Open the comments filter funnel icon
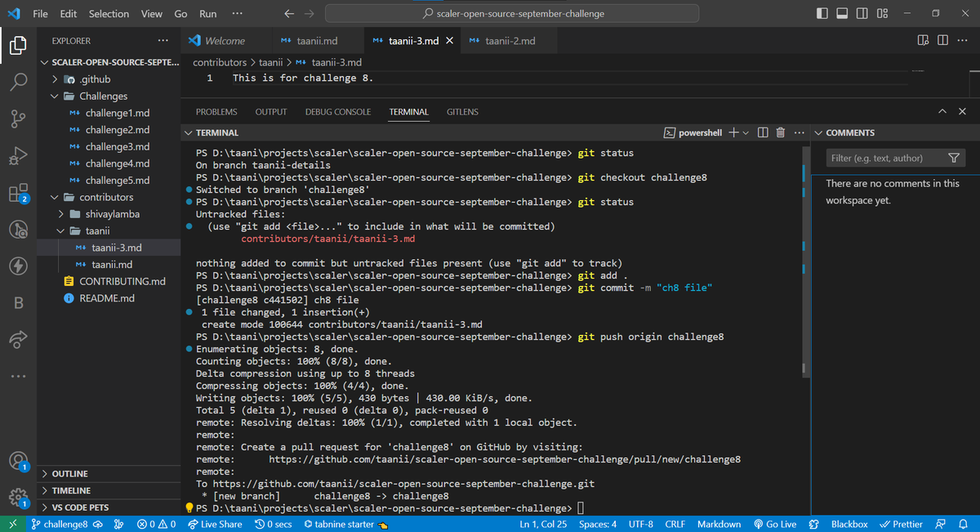This screenshot has width=980, height=532. pyautogui.click(x=953, y=158)
